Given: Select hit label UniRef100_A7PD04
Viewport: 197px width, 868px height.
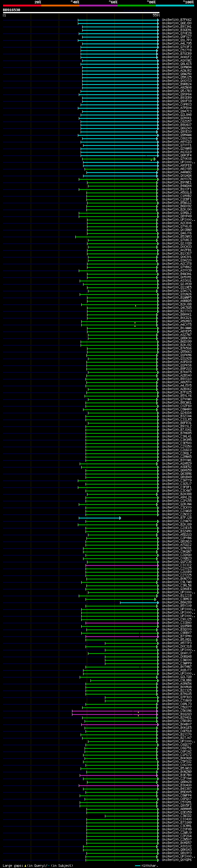Looking at the screenshot, I should (x=177, y=108).
